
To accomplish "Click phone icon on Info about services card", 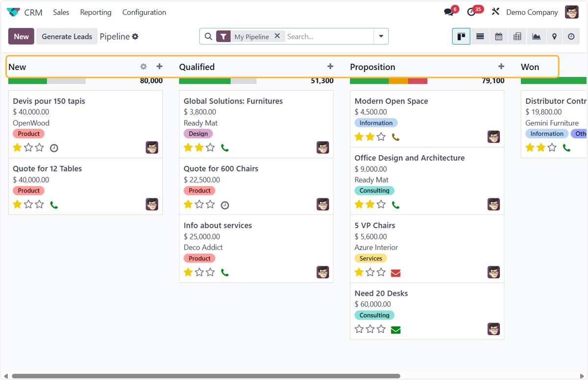I will pyautogui.click(x=225, y=273).
